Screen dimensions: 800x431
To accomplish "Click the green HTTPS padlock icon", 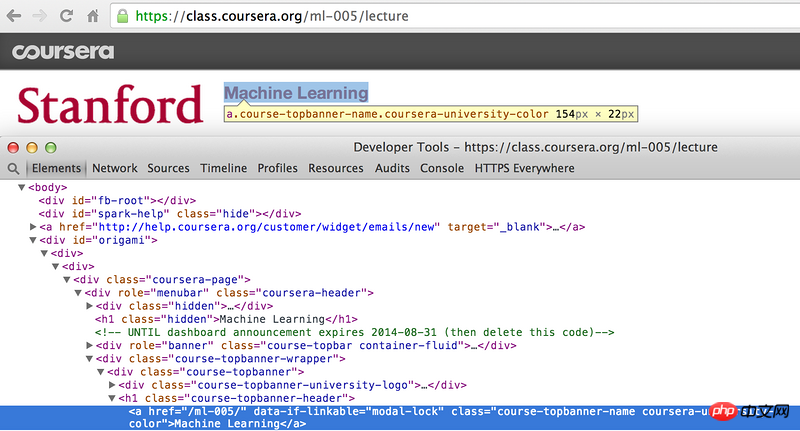I will pos(122,16).
